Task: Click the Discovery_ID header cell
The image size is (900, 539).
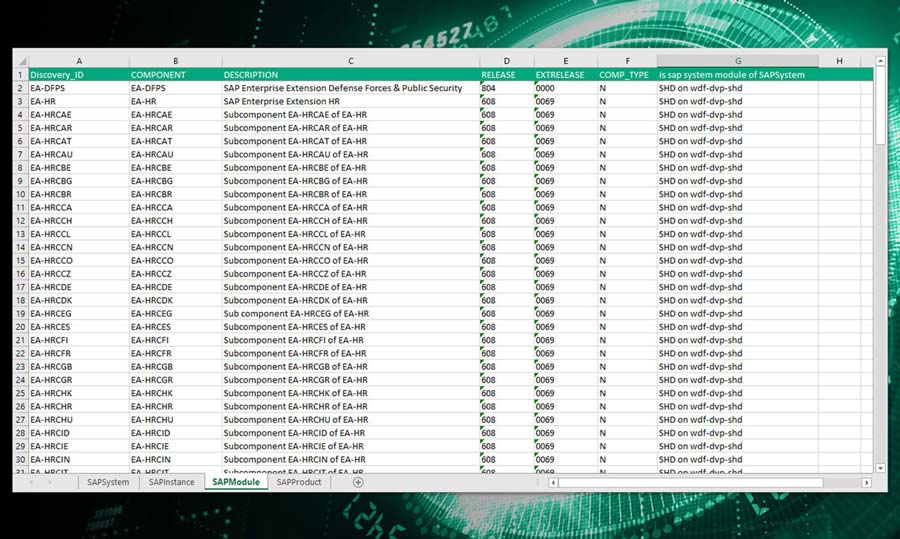Action: click(79, 75)
